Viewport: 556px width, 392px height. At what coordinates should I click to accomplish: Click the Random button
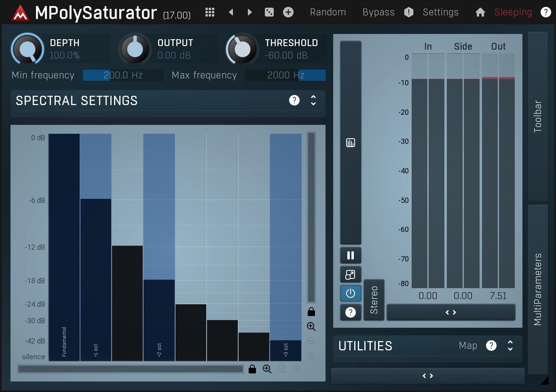[328, 12]
